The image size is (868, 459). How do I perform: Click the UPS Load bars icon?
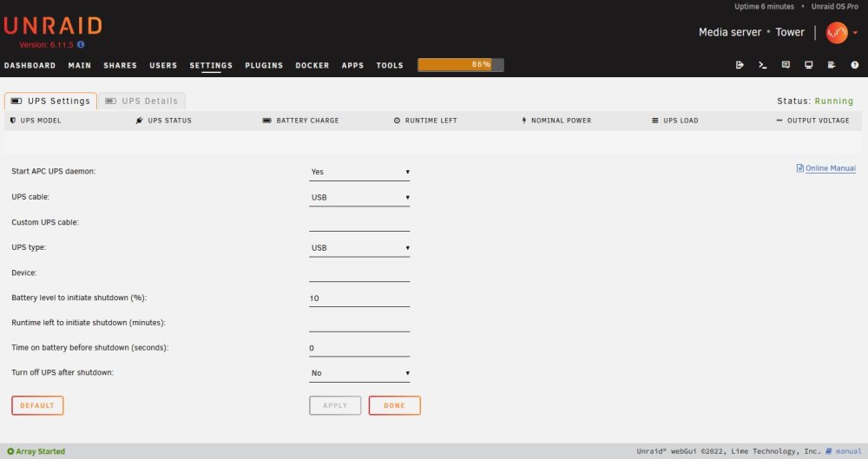pyautogui.click(x=654, y=120)
